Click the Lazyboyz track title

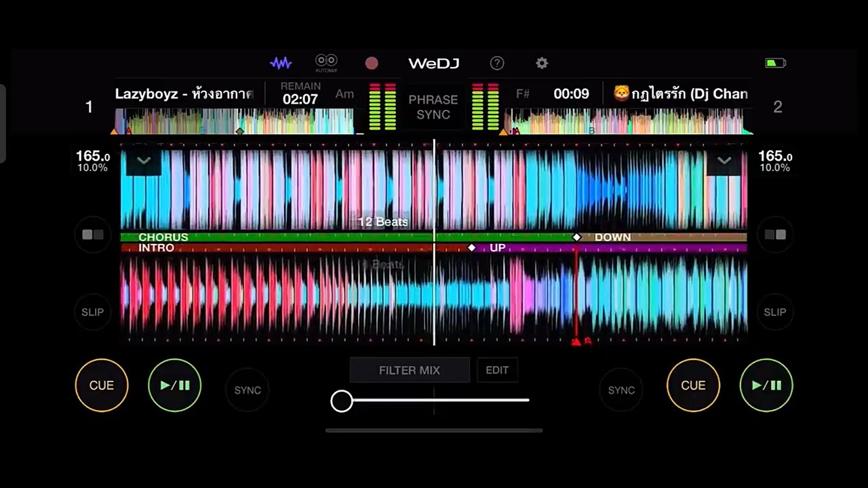point(184,94)
